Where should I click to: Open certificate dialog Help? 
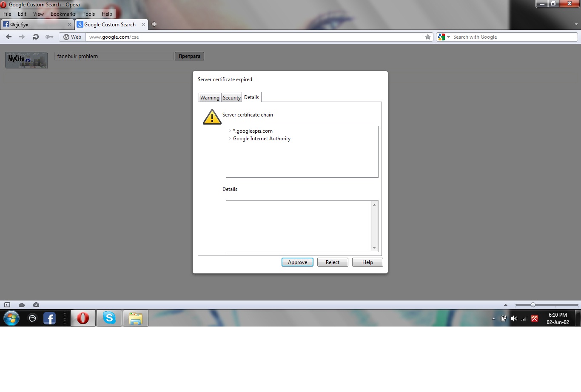click(367, 262)
